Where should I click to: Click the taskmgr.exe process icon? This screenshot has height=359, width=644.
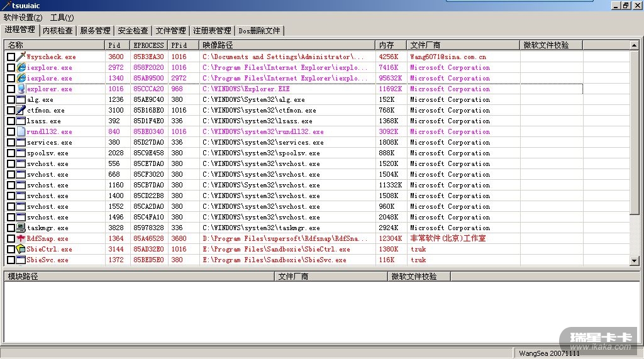click(21, 227)
